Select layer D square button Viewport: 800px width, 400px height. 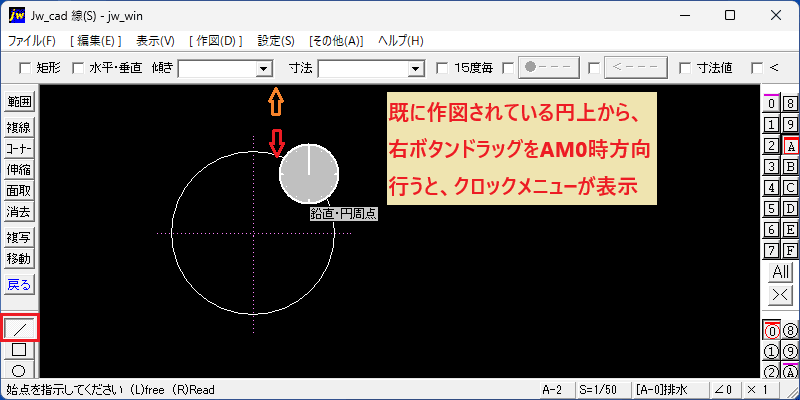(790, 209)
